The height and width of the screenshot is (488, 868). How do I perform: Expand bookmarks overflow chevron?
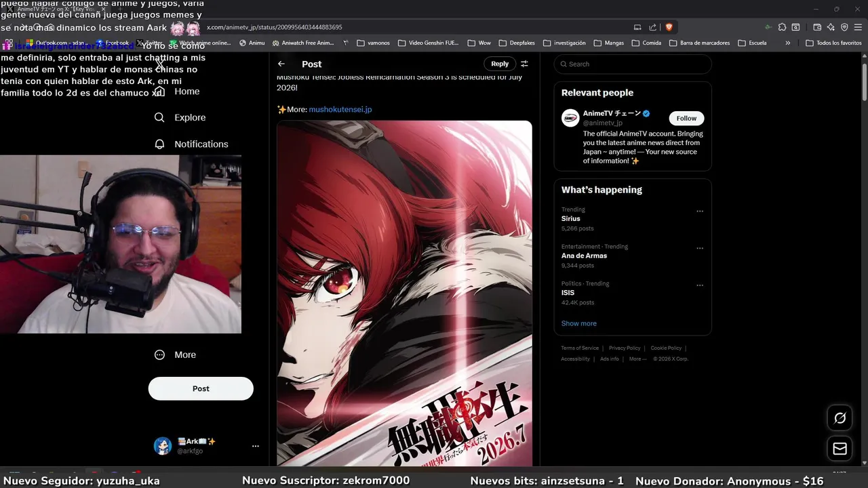[x=787, y=43]
